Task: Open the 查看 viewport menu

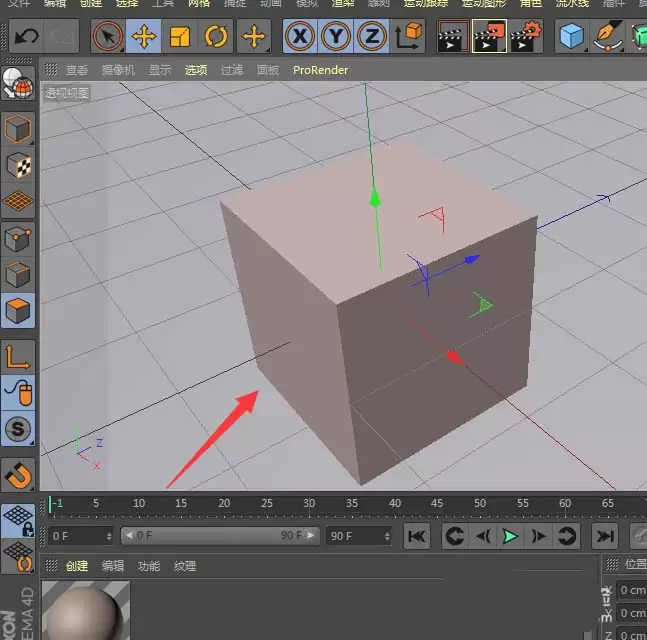Action: pos(77,70)
